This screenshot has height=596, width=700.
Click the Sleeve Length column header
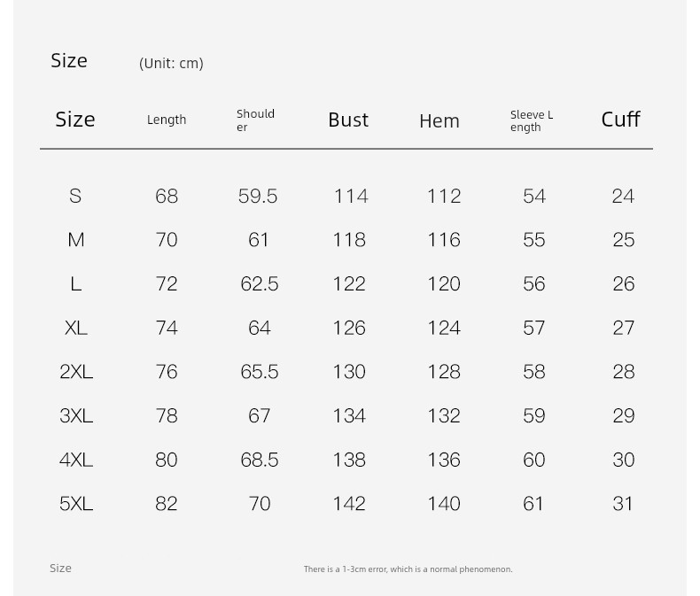(532, 121)
